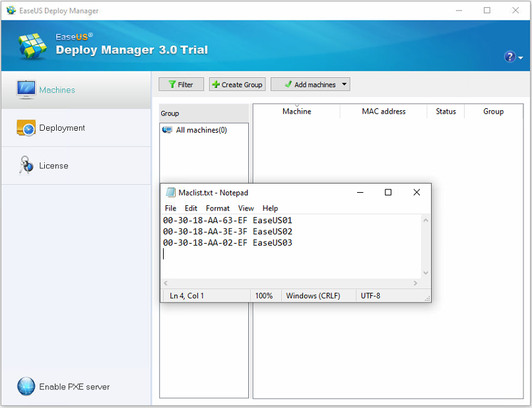Open Notepad's Format menu
The height and width of the screenshot is (408, 532).
pos(217,208)
